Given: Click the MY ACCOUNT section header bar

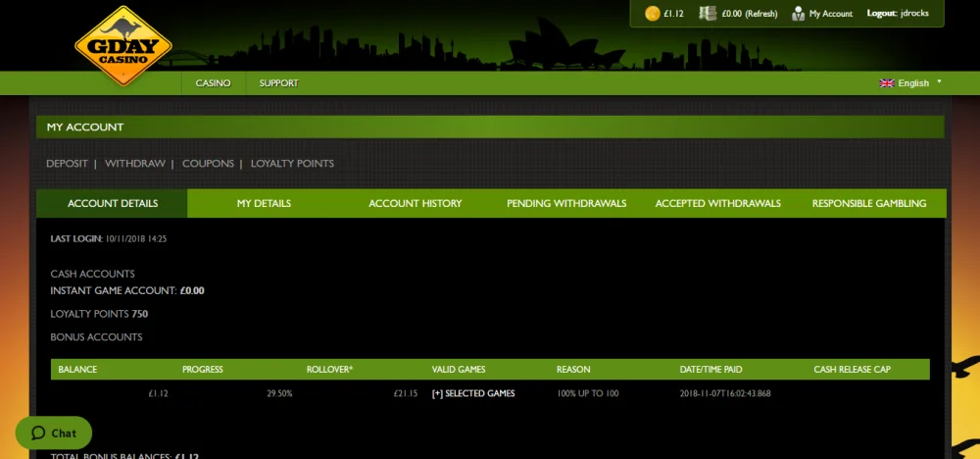Looking at the screenshot, I should (490, 127).
